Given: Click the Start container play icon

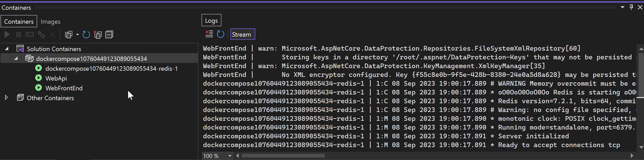Looking at the screenshot, I should (7, 34).
